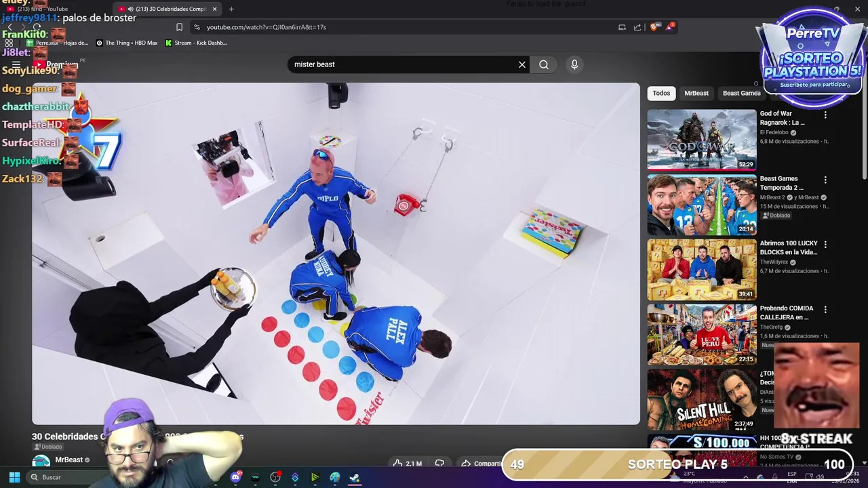Click Beast Games football jerseys thumbnail
868x488 pixels.
click(701, 204)
